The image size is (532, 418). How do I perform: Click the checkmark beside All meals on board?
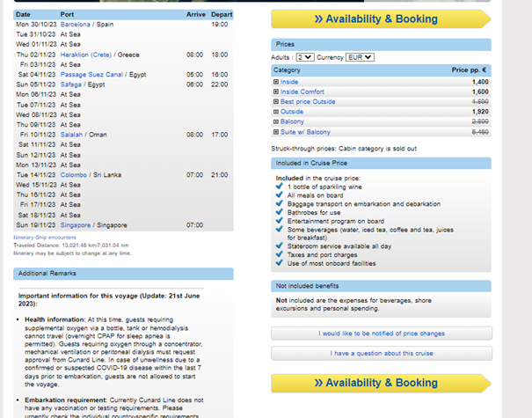tap(280, 194)
